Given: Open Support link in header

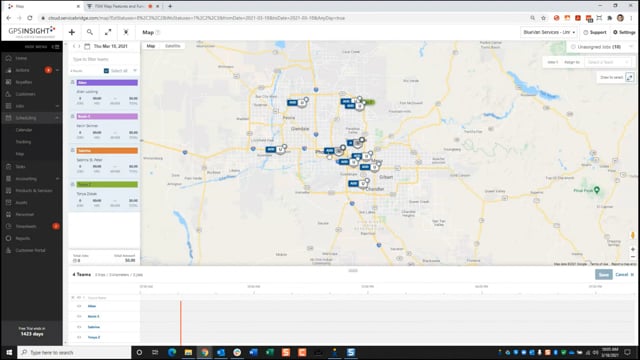Looking at the screenshot, I should click(595, 32).
